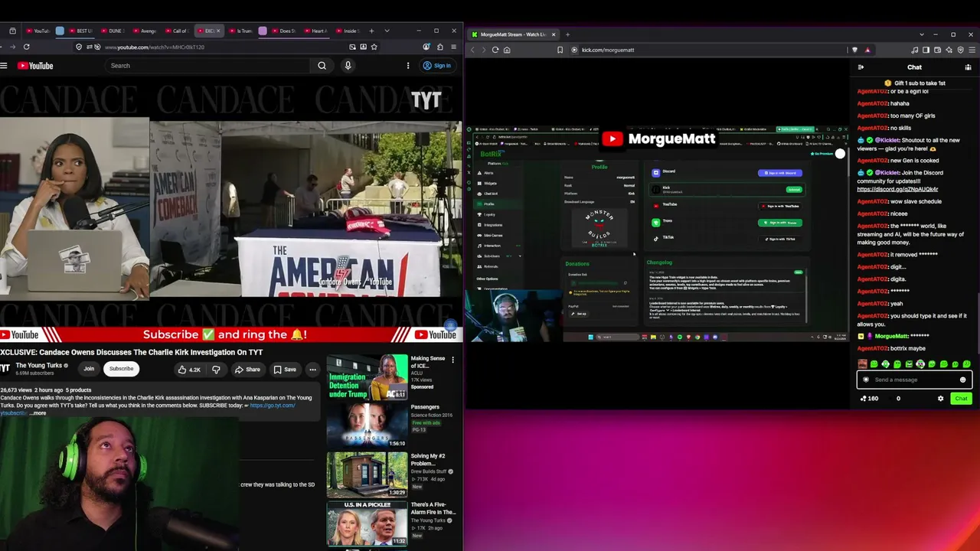Screen dimensions: 980x551
Task: Reload the YouTube page
Action: tap(26, 47)
